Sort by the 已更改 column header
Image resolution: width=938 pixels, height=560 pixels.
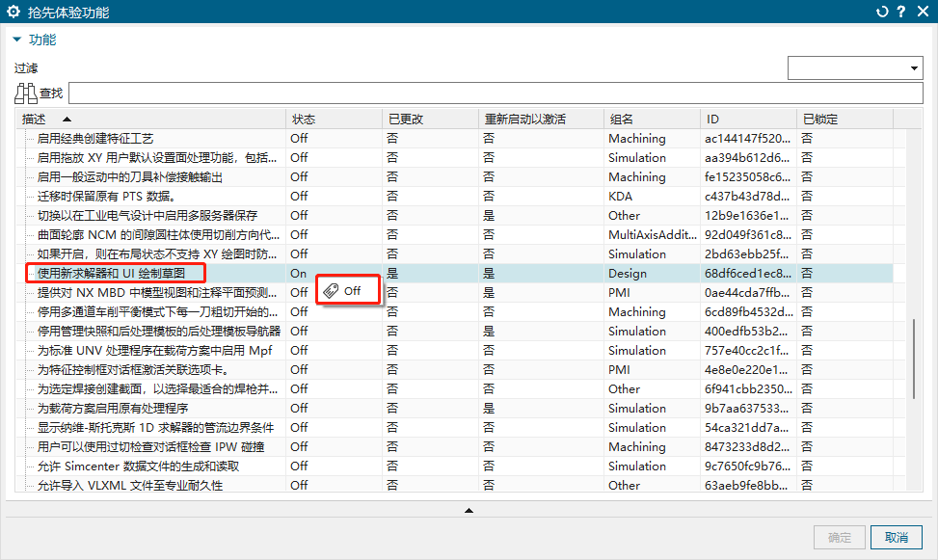click(430, 120)
